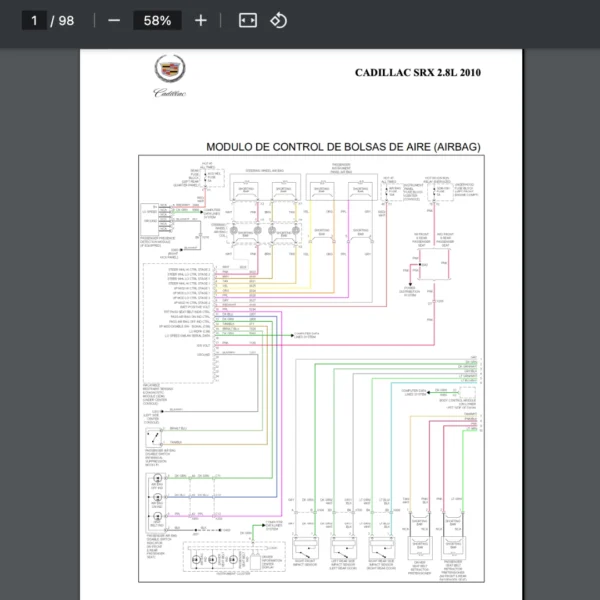Image resolution: width=600 pixels, height=600 pixels.
Task: Click the total page count 98
Action: (67, 20)
